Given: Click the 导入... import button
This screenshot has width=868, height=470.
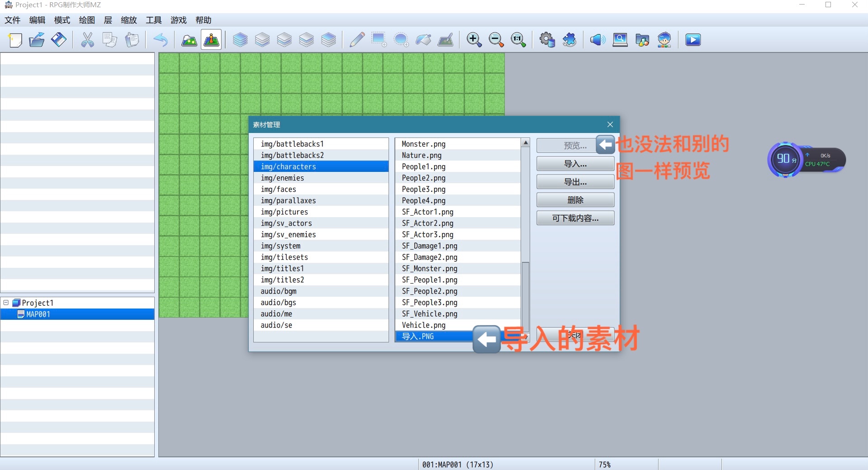Looking at the screenshot, I should [x=575, y=164].
